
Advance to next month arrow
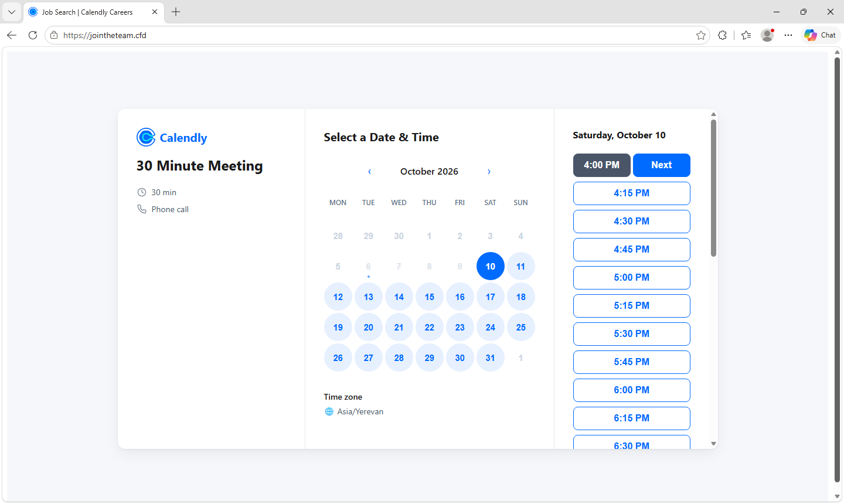click(x=489, y=172)
